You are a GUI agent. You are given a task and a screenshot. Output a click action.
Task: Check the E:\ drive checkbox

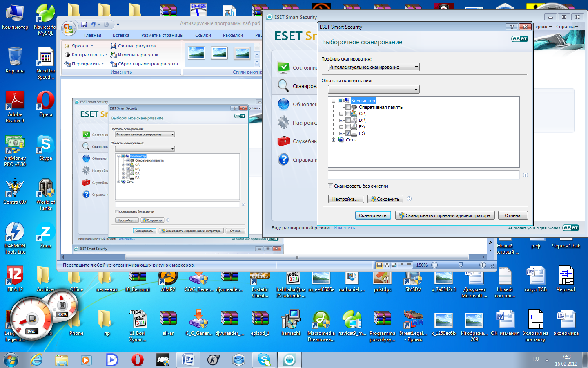pyautogui.click(x=348, y=127)
